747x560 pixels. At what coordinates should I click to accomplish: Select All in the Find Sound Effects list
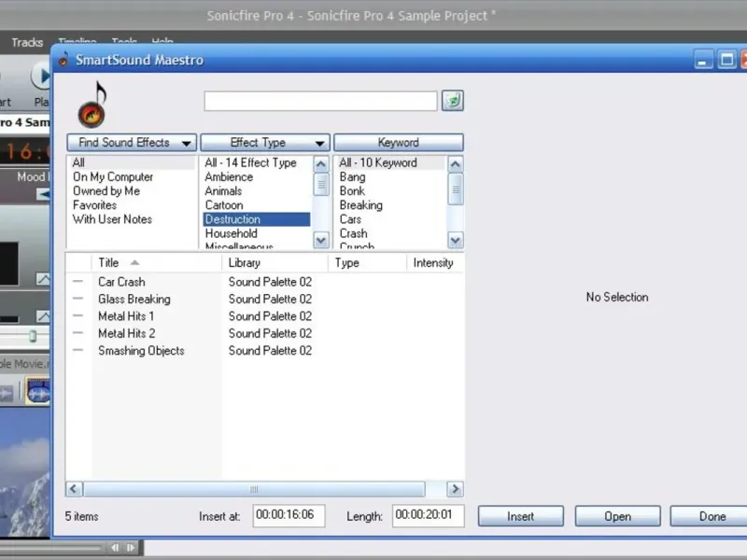(x=132, y=162)
